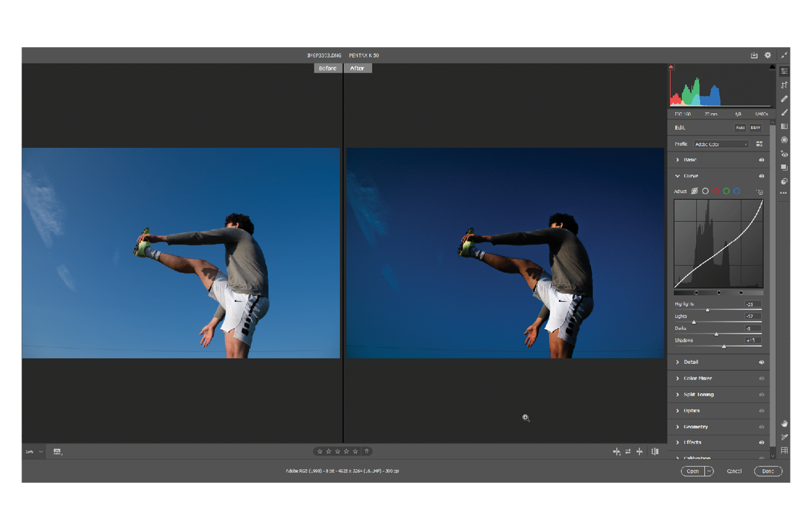The image size is (812, 530).
Task: Select the Crop and Rotate tool
Action: [x=784, y=85]
